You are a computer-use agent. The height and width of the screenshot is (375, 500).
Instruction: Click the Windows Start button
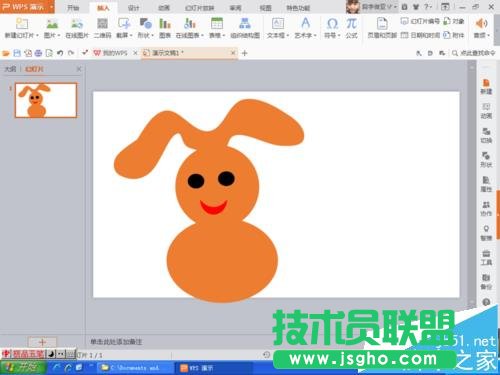[23, 368]
